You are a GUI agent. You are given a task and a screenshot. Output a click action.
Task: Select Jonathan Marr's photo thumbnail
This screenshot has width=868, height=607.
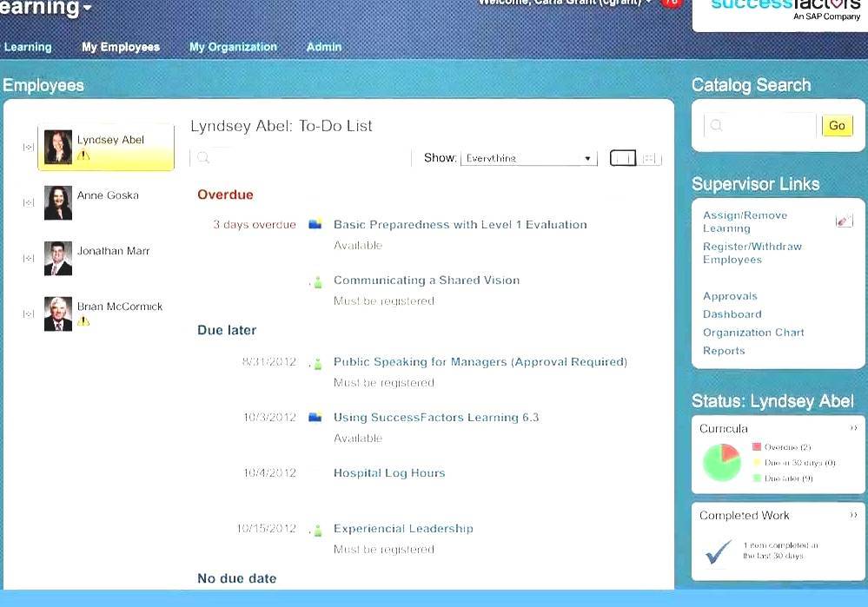point(58,259)
